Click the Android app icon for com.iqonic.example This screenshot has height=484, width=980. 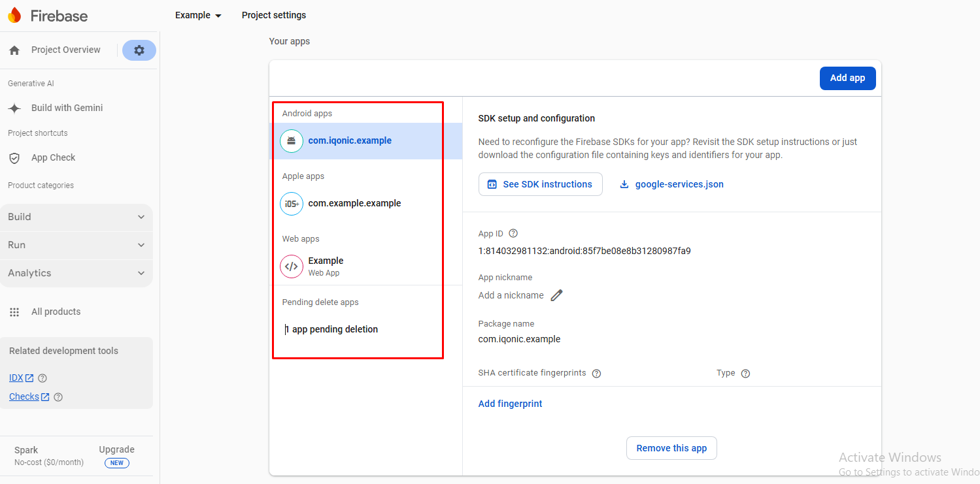coord(292,141)
